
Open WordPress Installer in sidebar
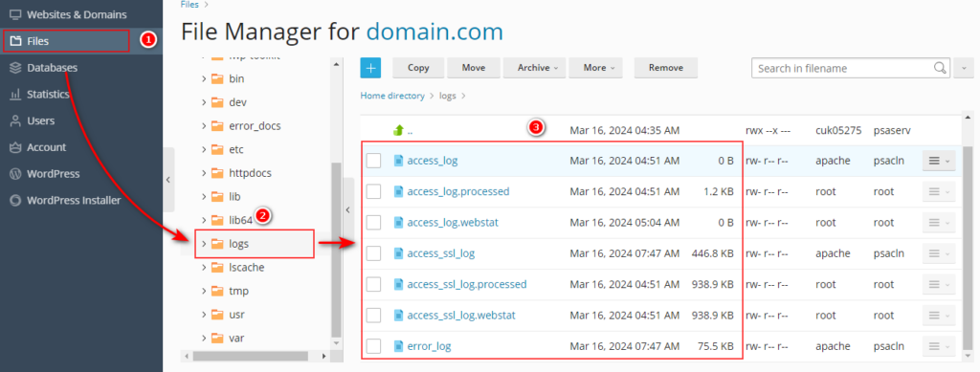[74, 201]
